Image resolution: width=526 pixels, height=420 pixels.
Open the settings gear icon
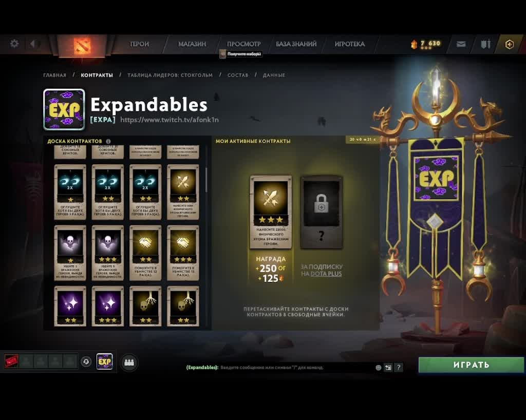click(14, 44)
